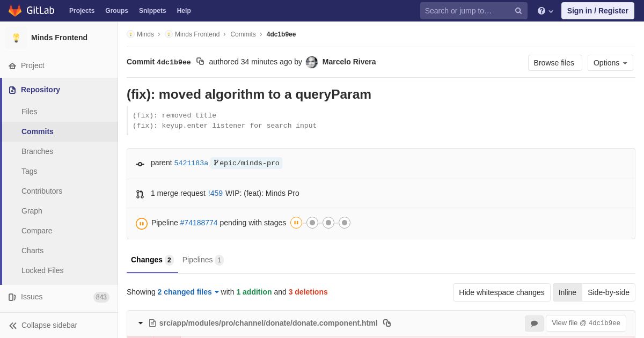This screenshot has width=644, height=338.
Task: Open the Sign in / Register page
Action: click(598, 11)
